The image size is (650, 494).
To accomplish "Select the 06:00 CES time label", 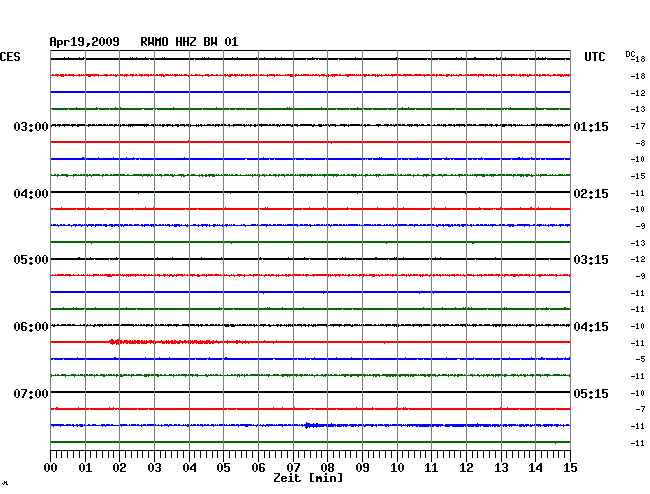I will (x=31, y=327).
